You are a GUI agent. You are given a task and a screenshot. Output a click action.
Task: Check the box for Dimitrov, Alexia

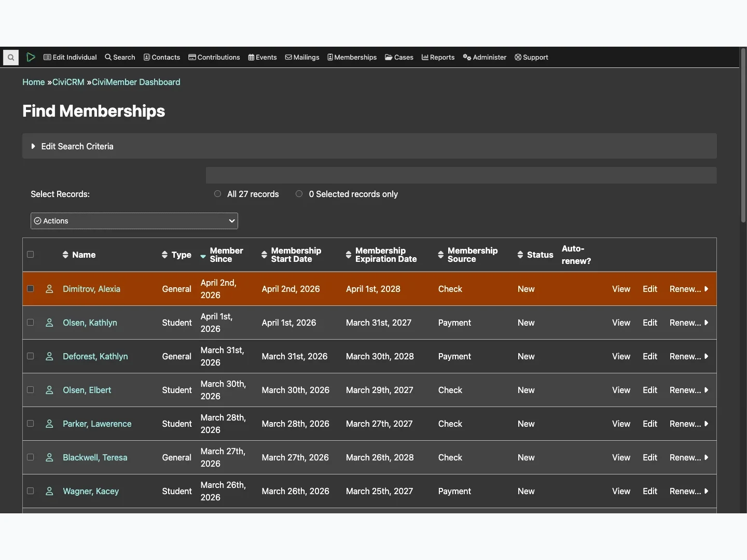pos(31,289)
